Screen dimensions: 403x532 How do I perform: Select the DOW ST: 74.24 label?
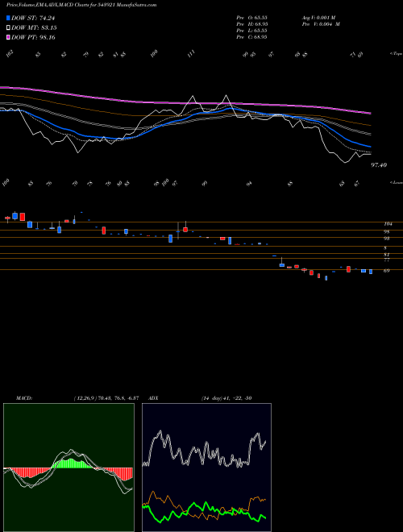[33, 19]
